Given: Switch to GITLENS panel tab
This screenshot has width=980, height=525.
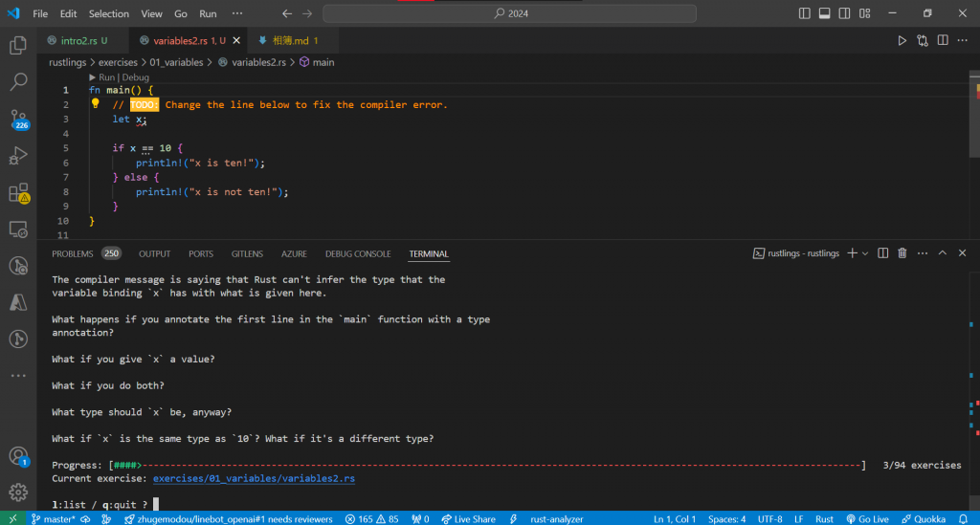Looking at the screenshot, I should [247, 253].
